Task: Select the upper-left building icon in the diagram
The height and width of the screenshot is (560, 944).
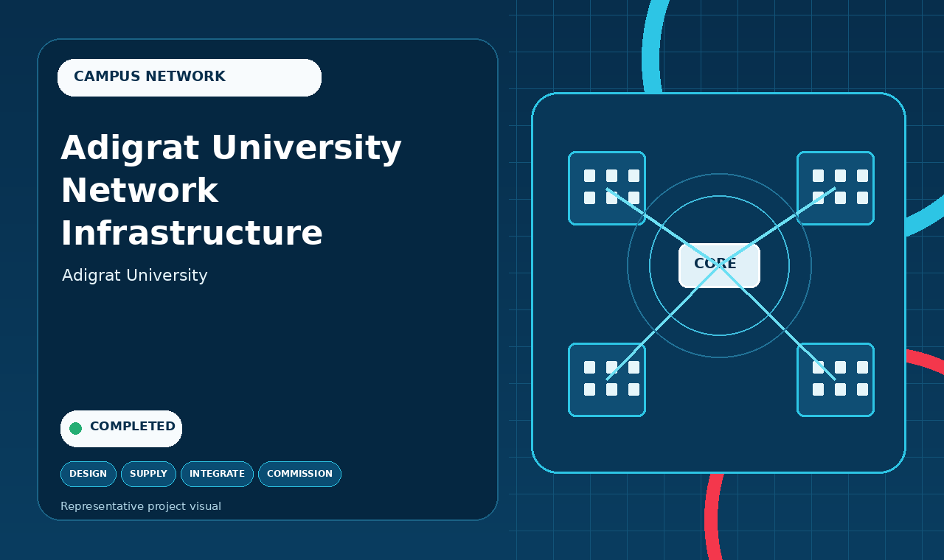Action: pyautogui.click(x=607, y=188)
